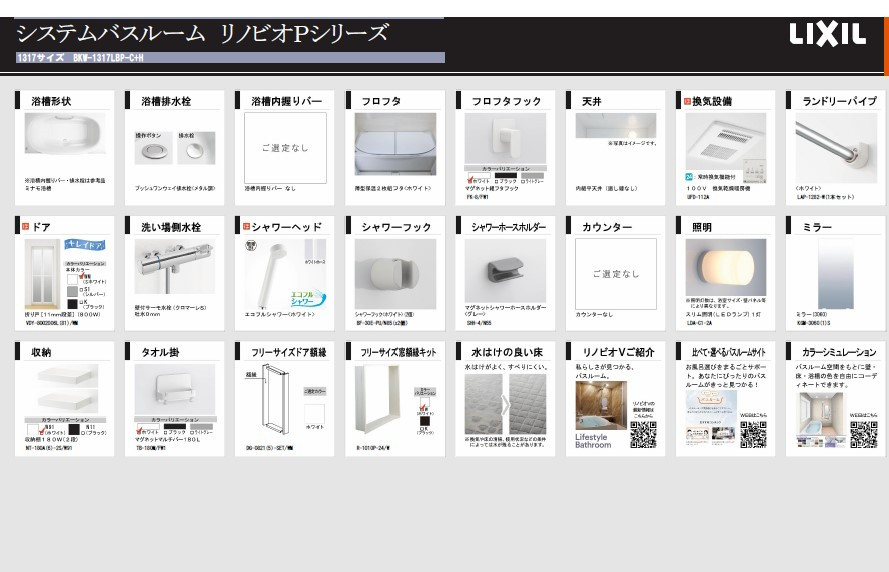This screenshot has width=889, height=572.
Task: Click the ご選定なし box under カウンター
Action: (616, 273)
